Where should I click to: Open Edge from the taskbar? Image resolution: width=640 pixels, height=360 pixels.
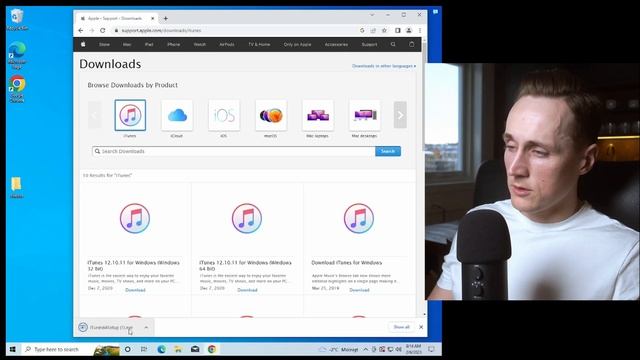(162, 349)
